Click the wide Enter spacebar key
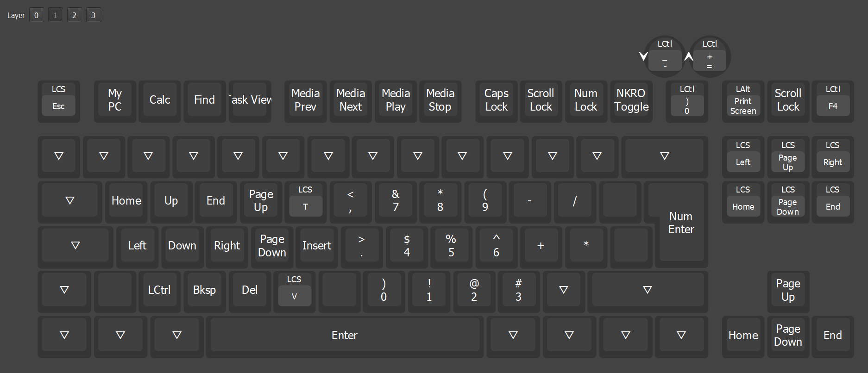The height and width of the screenshot is (373, 868). 345,335
